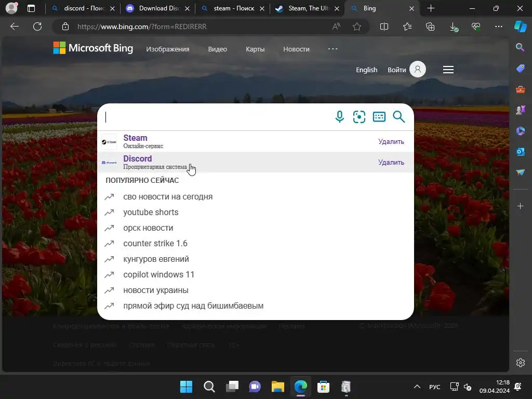532x399 pixels.
Task: Click the Bing account avatar circle
Action: 418,69
